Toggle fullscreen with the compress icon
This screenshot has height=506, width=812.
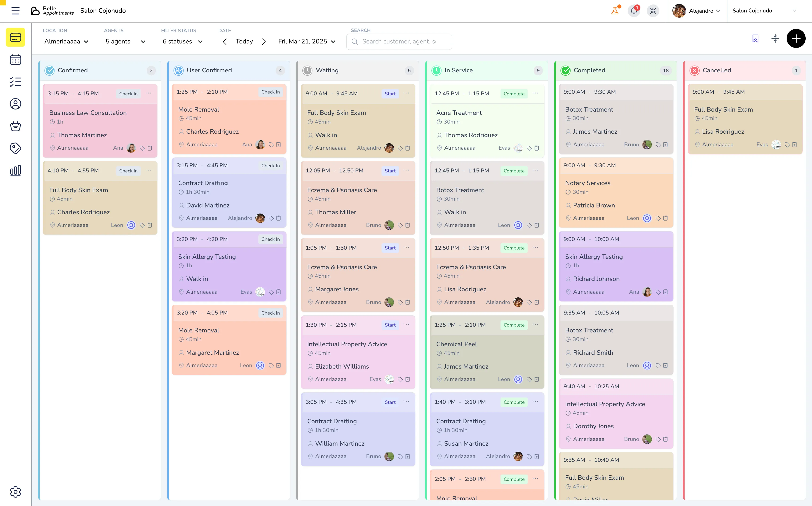[653, 11]
